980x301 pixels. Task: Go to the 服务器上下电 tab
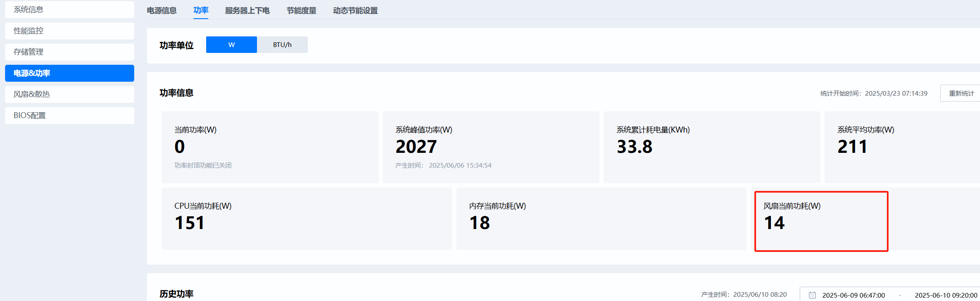[247, 11]
